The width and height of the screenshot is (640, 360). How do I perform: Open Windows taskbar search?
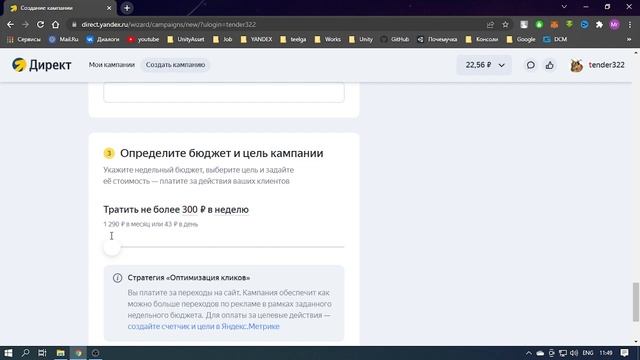(25, 353)
